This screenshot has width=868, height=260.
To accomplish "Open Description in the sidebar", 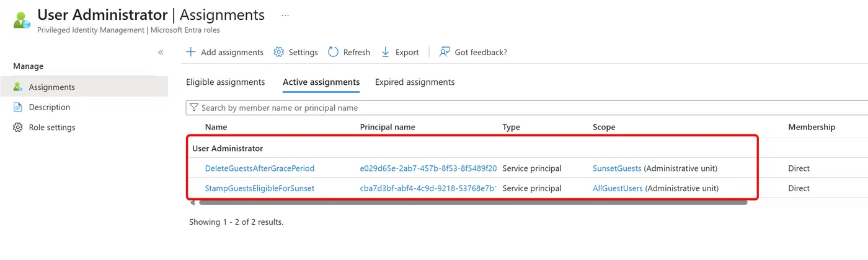I will [x=50, y=107].
